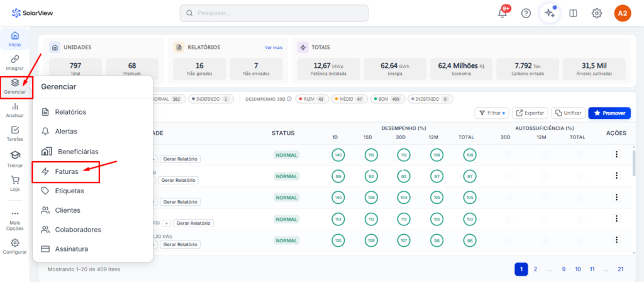Click the help question mark icon

click(526, 13)
